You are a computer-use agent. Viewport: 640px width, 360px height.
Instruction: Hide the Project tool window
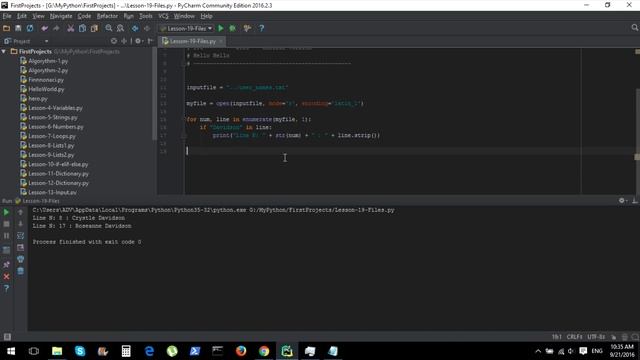click(x=150, y=41)
